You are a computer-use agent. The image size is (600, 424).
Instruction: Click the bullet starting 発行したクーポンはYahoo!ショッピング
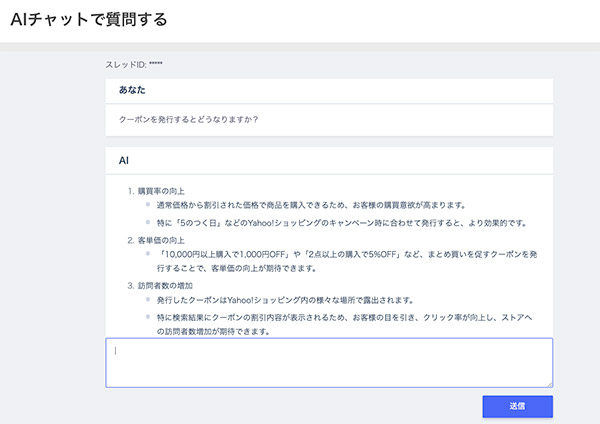point(285,300)
